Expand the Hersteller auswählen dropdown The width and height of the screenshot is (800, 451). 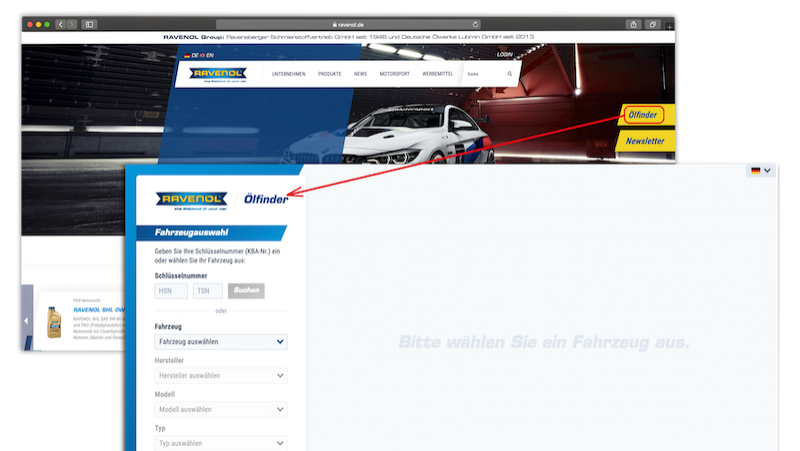point(221,376)
